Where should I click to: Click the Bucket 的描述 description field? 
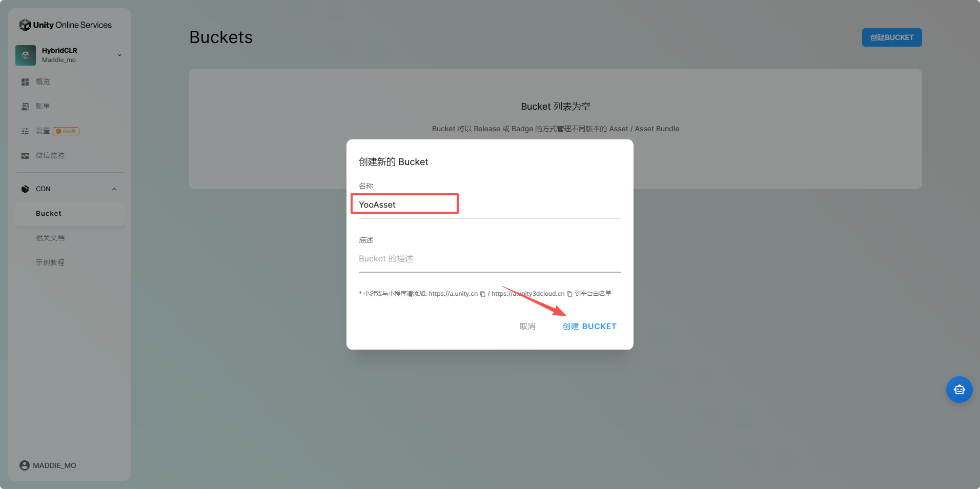coord(490,259)
